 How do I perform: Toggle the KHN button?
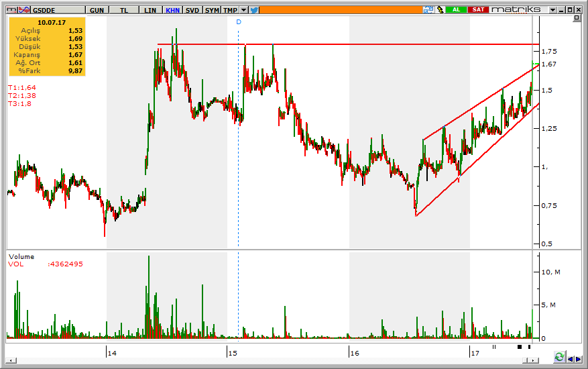tap(172, 10)
